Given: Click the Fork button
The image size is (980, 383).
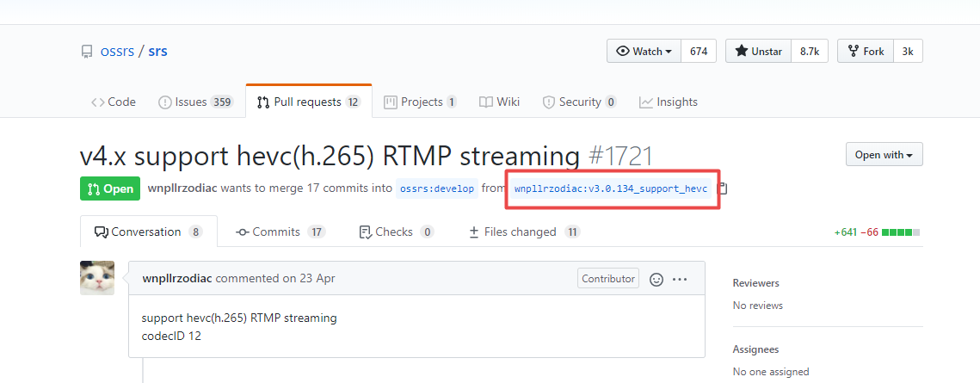Looking at the screenshot, I should click(866, 52).
